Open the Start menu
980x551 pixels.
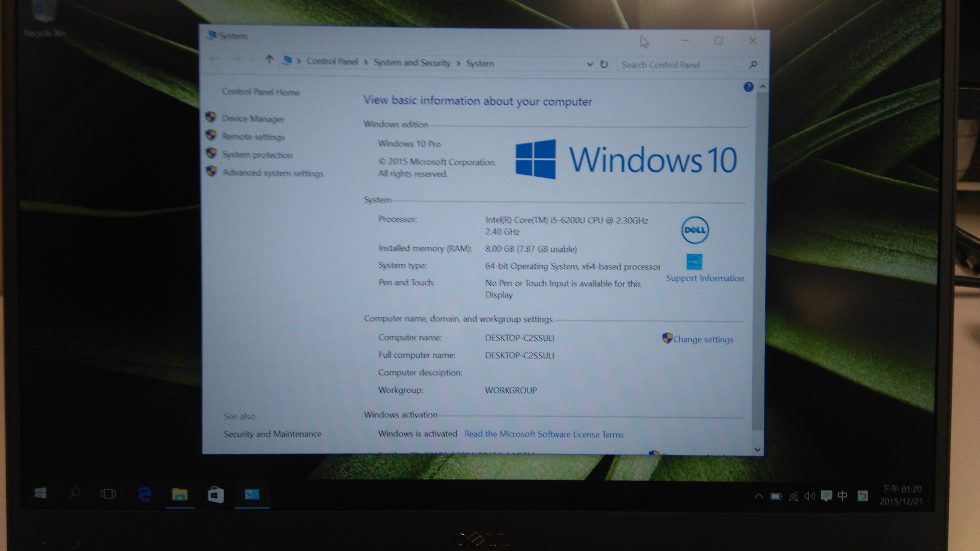pos(40,493)
